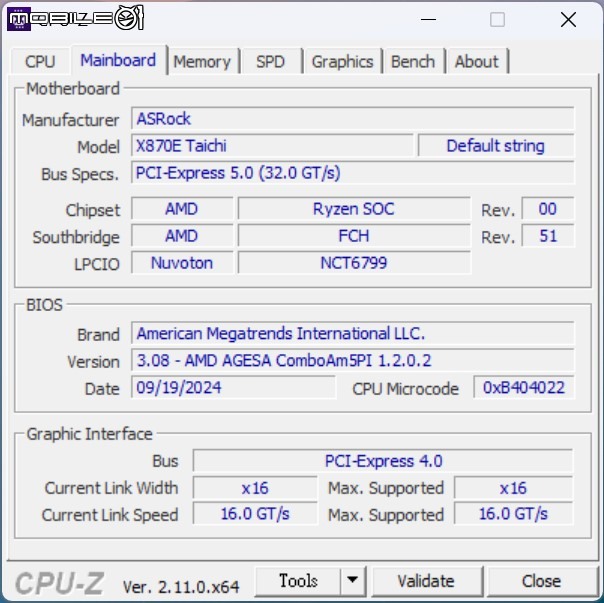Viewport: 604px width, 603px height.
Task: Click the FCH southbridge value
Action: point(354,236)
